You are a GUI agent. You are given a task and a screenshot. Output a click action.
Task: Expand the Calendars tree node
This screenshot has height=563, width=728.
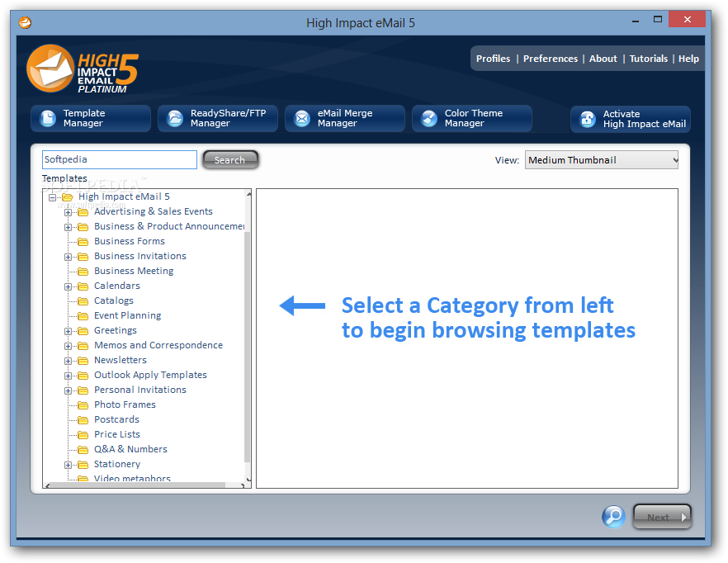68,286
